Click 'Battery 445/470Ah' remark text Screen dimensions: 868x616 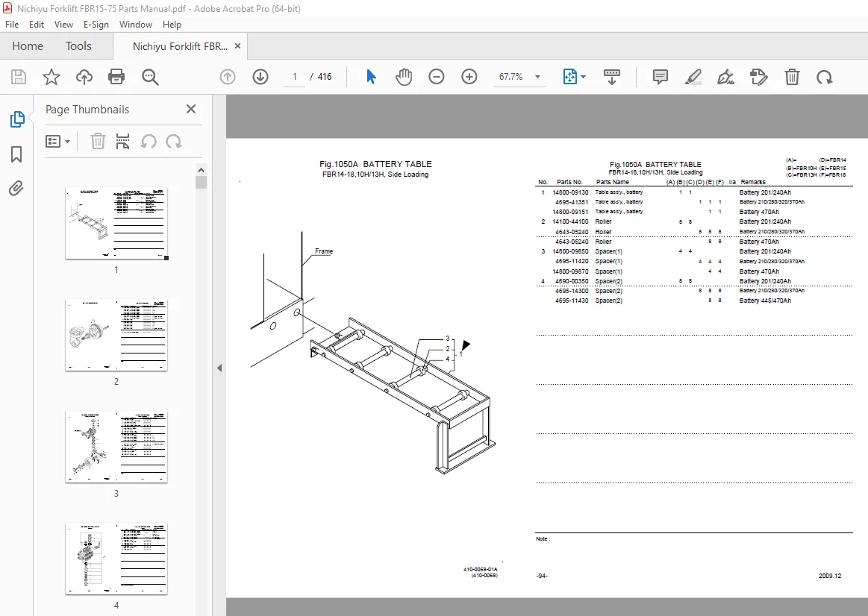click(765, 301)
